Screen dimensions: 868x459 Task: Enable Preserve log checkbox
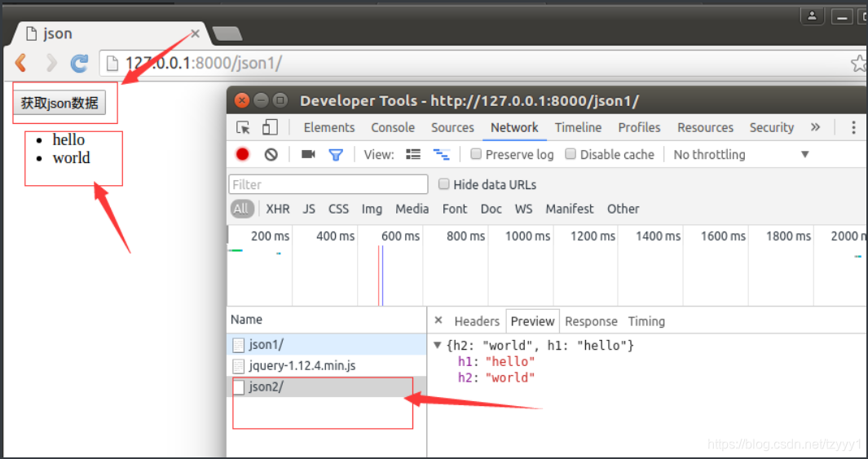tap(475, 154)
